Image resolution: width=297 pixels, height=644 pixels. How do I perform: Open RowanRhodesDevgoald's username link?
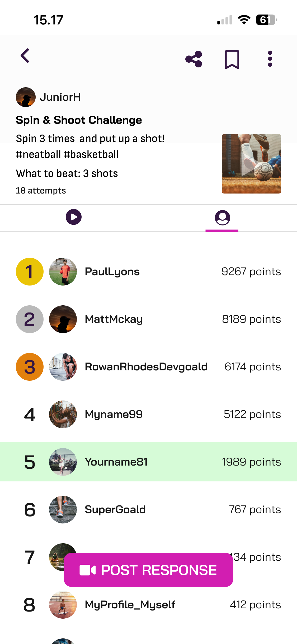pos(146,367)
